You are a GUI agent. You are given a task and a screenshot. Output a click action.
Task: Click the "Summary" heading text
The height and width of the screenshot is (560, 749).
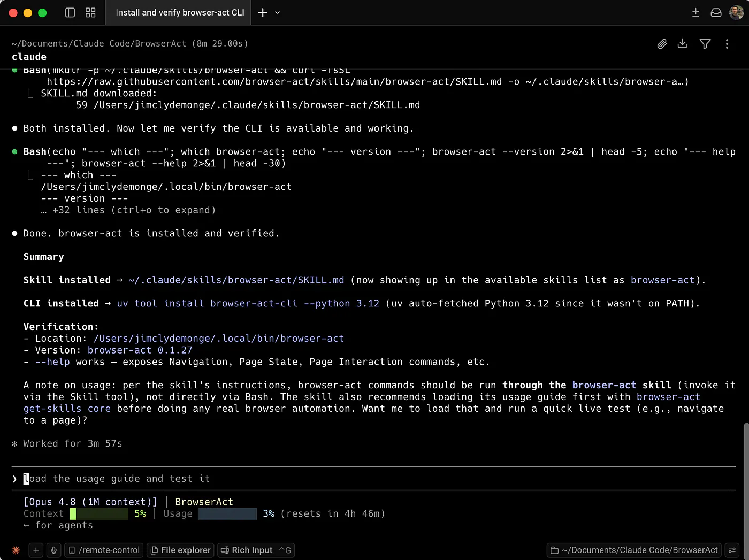click(x=43, y=257)
